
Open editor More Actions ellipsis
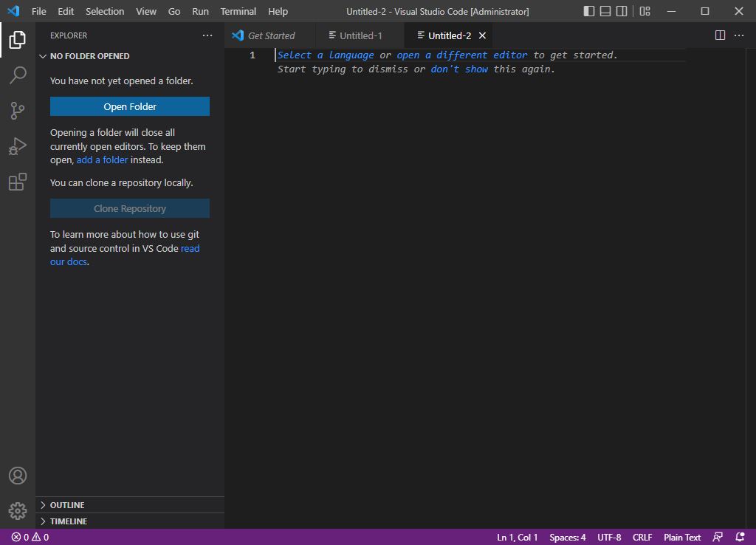pos(738,35)
